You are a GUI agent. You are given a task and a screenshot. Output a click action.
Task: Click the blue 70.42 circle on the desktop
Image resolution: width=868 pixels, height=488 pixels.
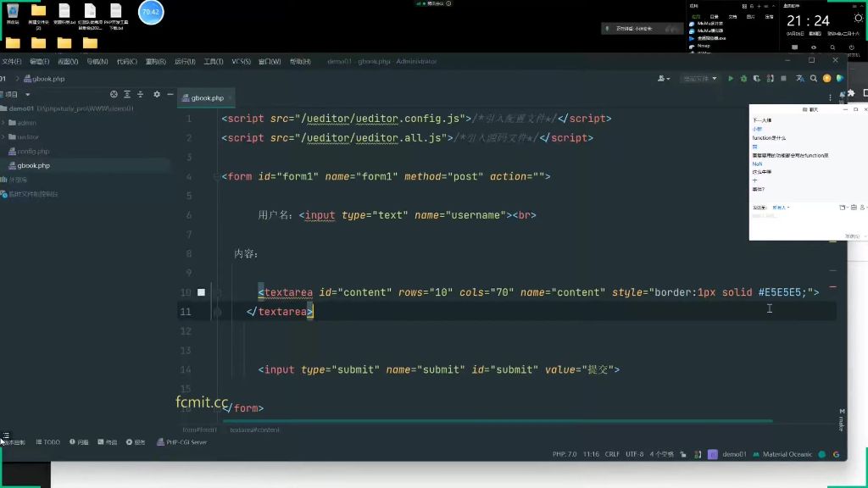[151, 12]
